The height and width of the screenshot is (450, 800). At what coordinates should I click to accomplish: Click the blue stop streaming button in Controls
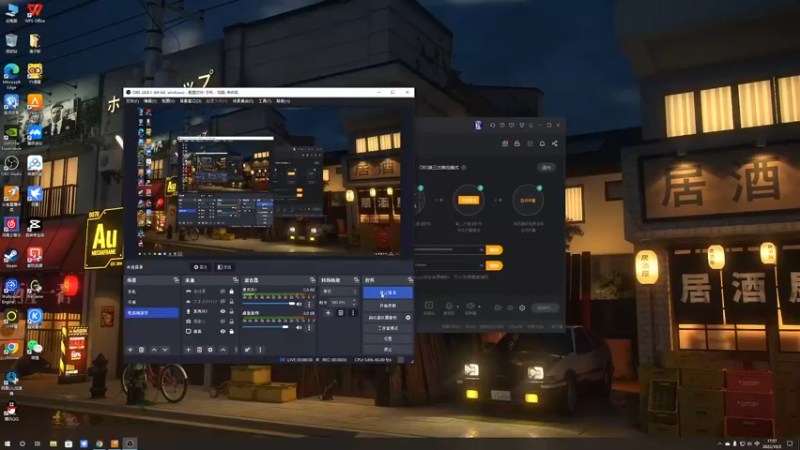coord(388,293)
